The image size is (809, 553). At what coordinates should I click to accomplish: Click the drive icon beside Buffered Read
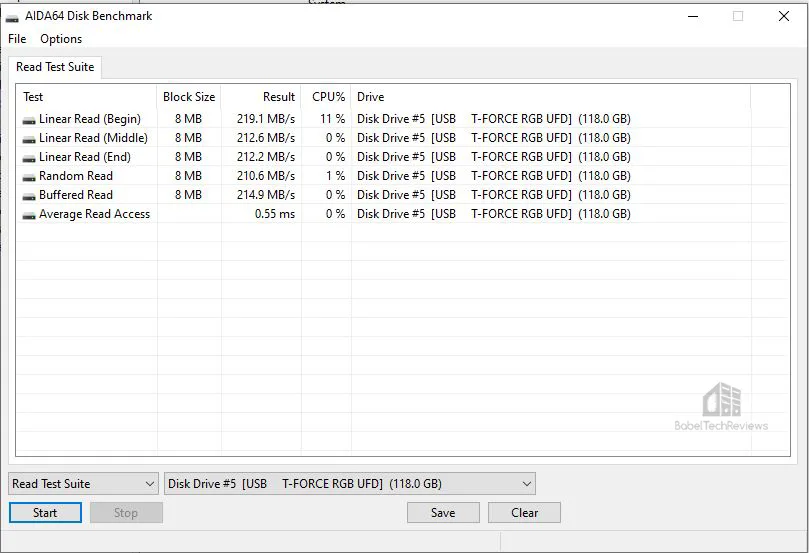[x=29, y=197]
